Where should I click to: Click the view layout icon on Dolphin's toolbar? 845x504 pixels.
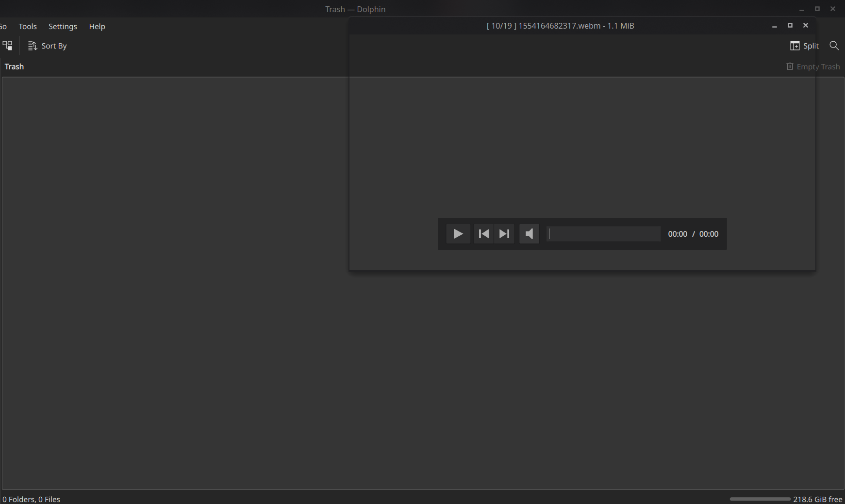pos(7,45)
